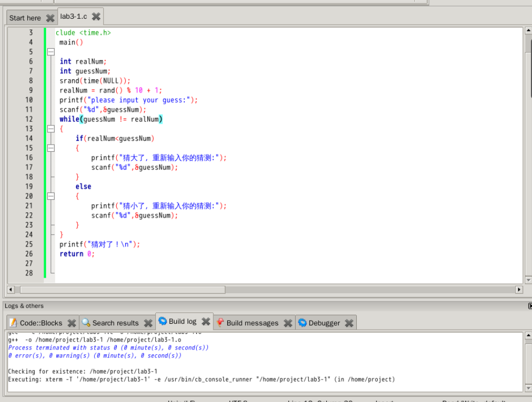Close the Debugger log tab
This screenshot has width=532, height=402.
pyautogui.click(x=349, y=323)
